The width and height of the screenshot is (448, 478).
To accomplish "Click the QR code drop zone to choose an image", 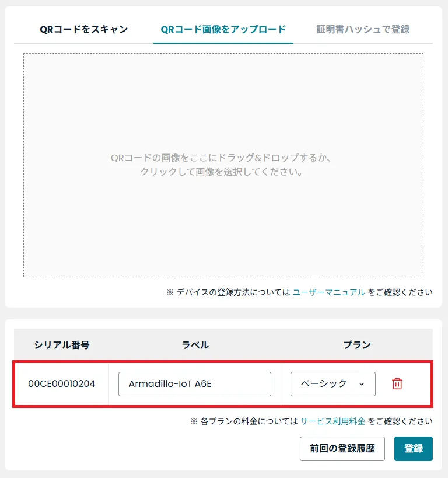I will [x=224, y=165].
